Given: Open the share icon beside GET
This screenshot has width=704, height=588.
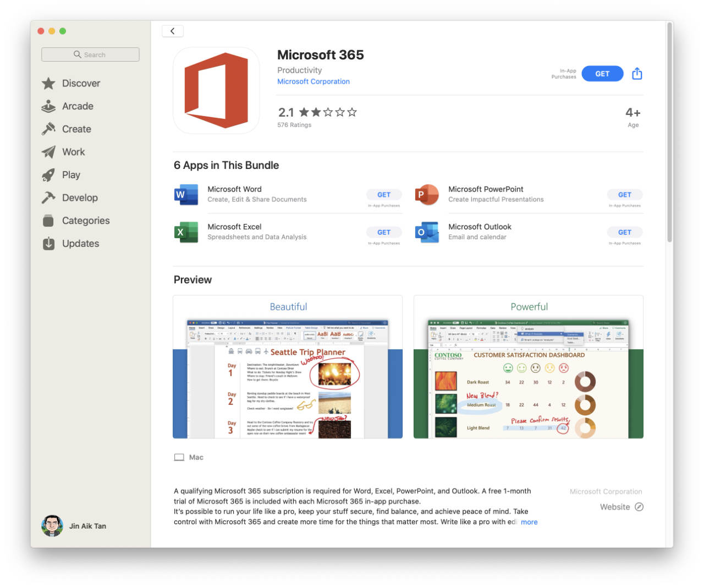Looking at the screenshot, I should pos(637,74).
